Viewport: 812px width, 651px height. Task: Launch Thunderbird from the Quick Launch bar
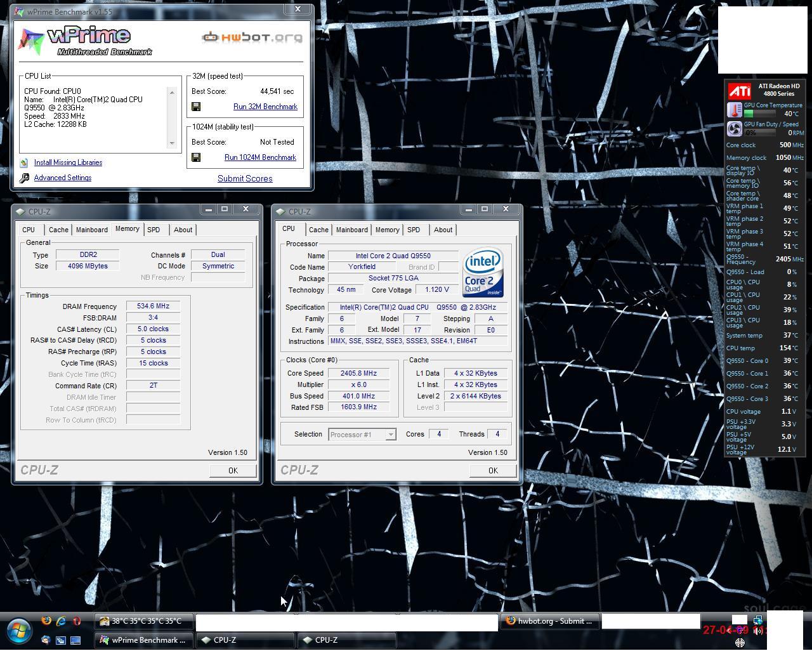(46, 640)
